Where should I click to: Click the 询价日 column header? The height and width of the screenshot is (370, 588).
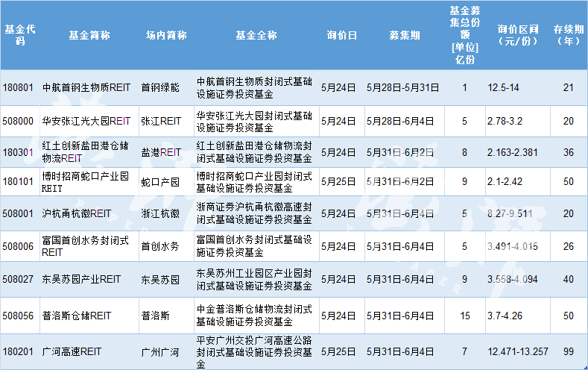[341, 35]
